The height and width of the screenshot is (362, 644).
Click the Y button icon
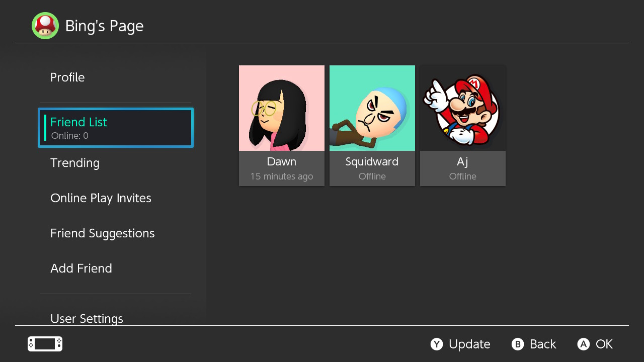click(437, 344)
